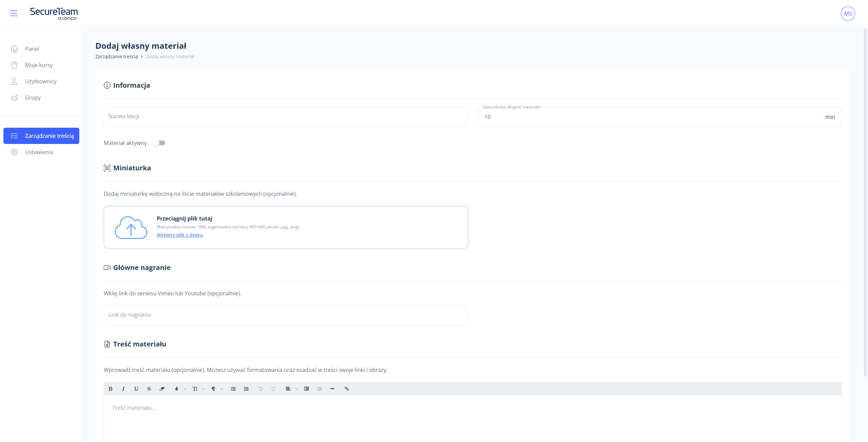Open the Panel sidebar item

coord(41,49)
